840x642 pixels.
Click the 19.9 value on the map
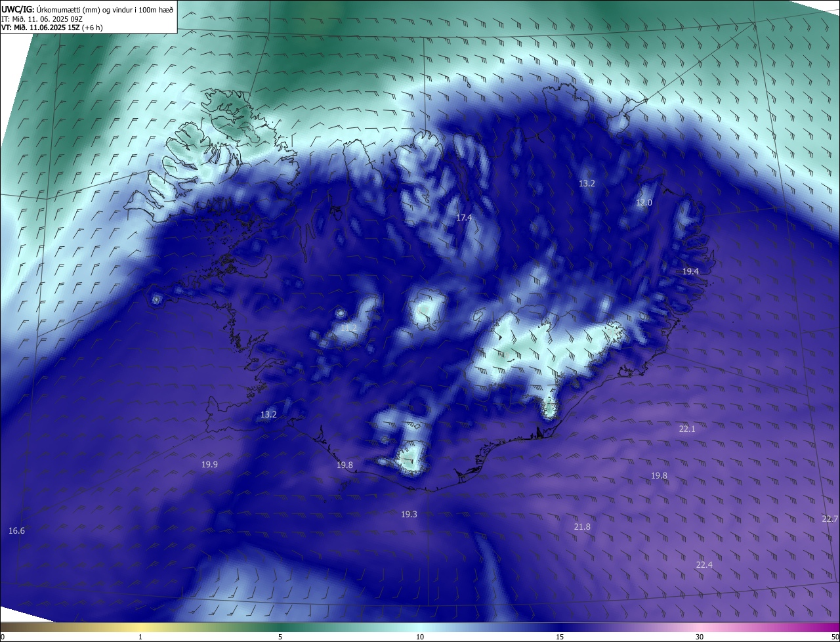(209, 464)
